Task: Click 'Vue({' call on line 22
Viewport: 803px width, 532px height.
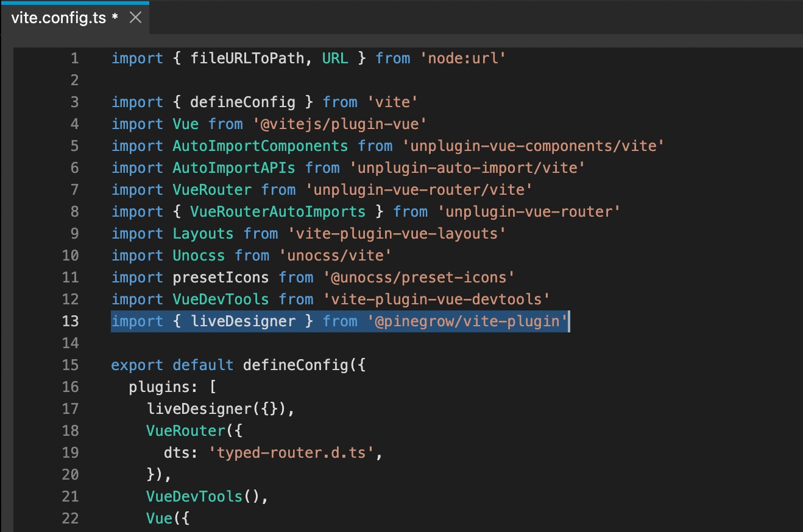Action: [168, 519]
